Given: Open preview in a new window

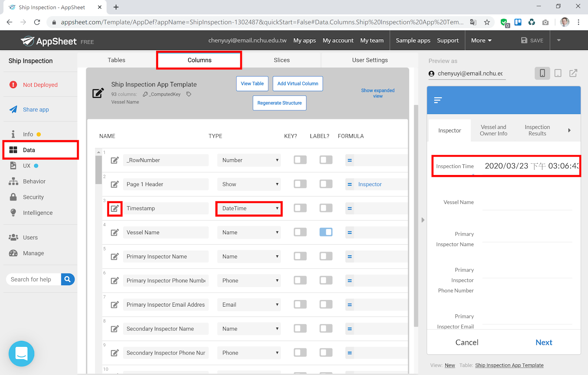Looking at the screenshot, I should [573, 73].
